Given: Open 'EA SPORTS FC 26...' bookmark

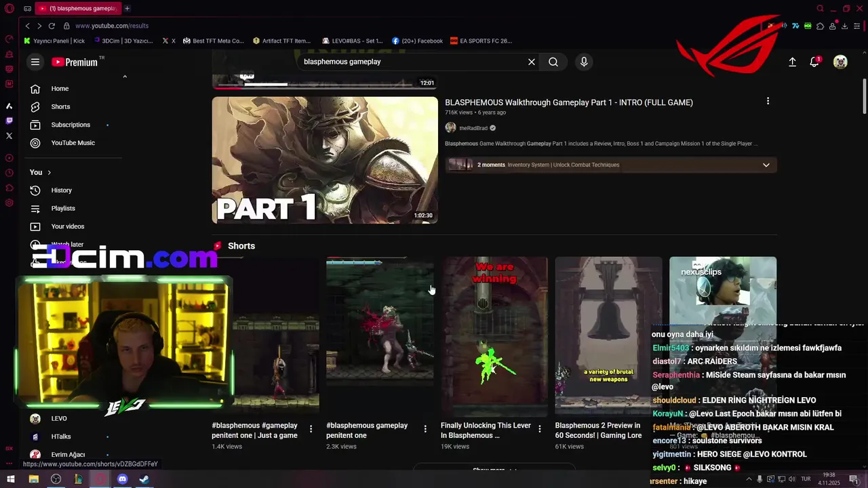Looking at the screenshot, I should [x=481, y=41].
